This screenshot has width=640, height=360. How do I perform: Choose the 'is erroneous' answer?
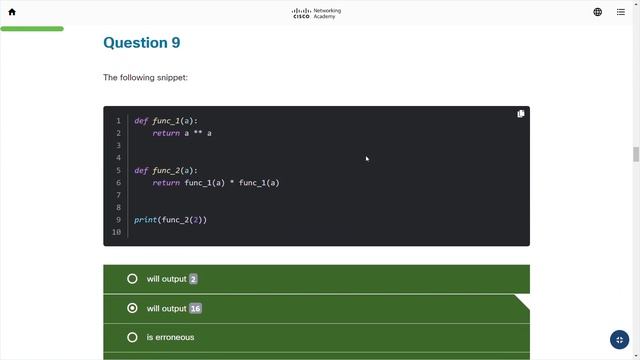click(x=316, y=338)
